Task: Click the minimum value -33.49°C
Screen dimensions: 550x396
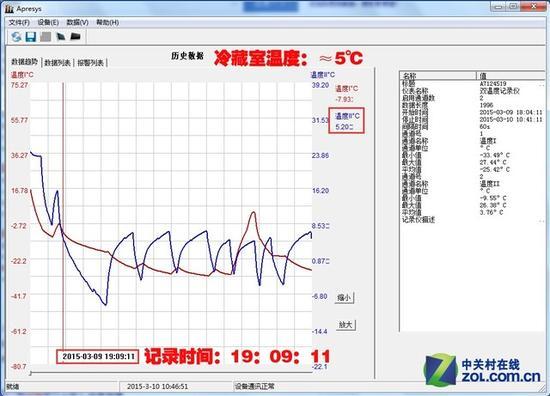Action: point(495,155)
